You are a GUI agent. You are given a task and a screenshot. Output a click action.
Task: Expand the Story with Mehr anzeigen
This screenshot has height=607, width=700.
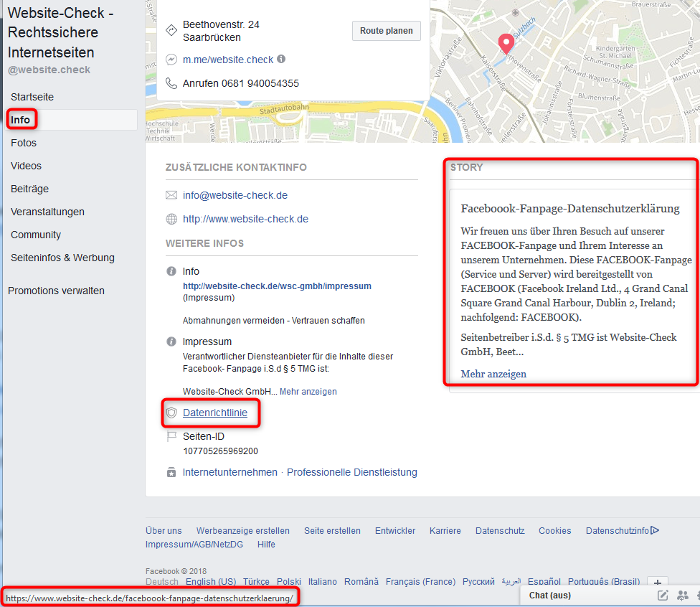(x=493, y=374)
